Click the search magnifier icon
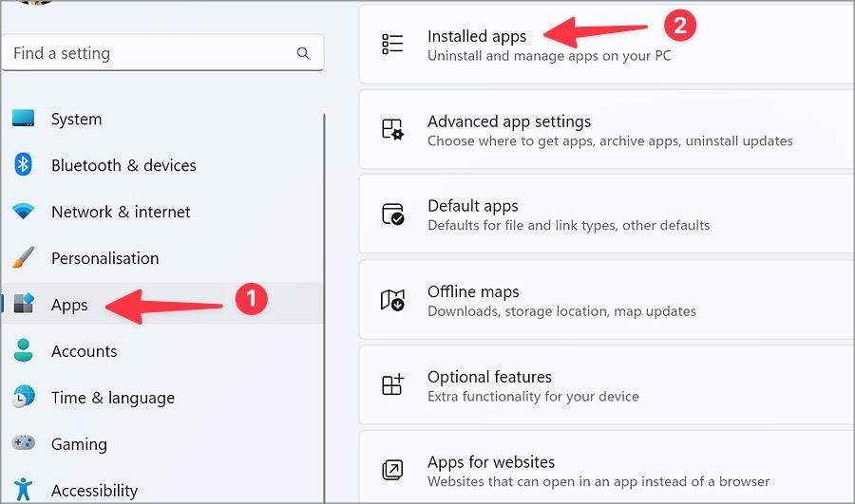This screenshot has width=855, height=504. tap(303, 53)
